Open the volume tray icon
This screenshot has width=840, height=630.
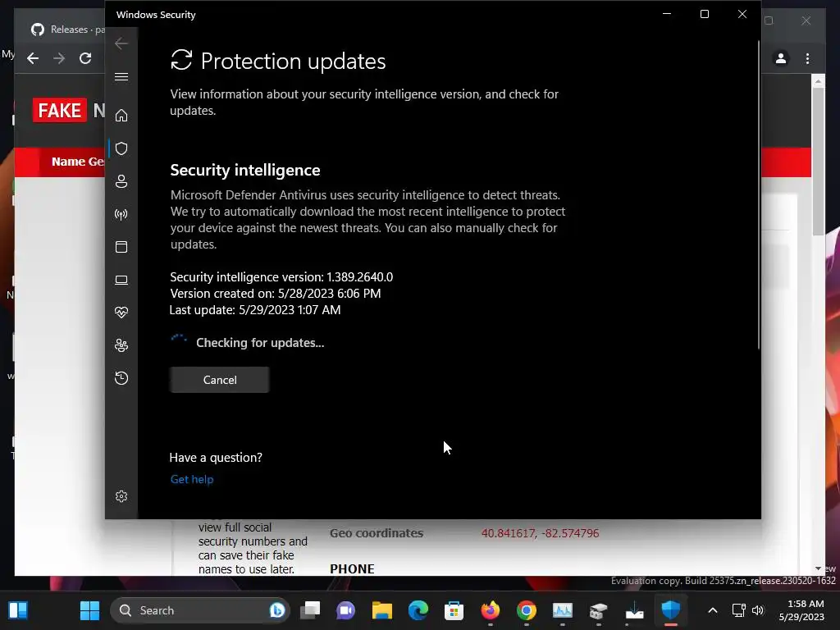[757, 610]
